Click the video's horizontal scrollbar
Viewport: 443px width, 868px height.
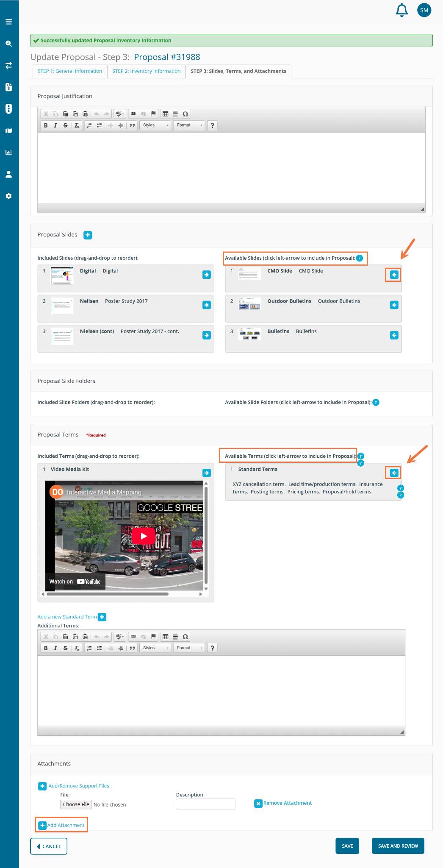pos(108,594)
